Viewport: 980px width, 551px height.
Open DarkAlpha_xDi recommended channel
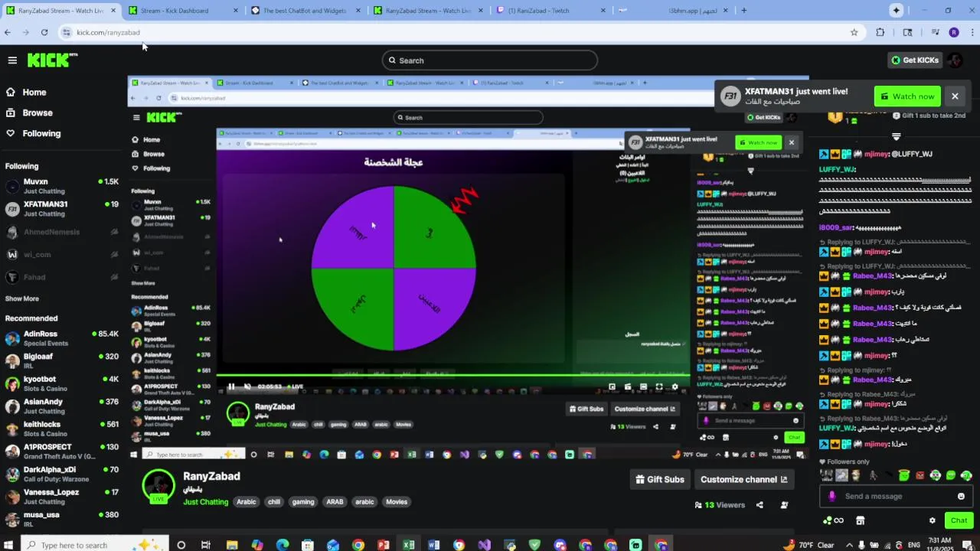61,474
